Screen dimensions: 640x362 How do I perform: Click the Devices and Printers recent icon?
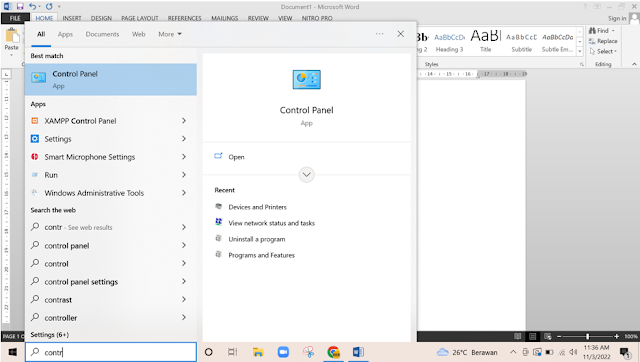point(219,207)
